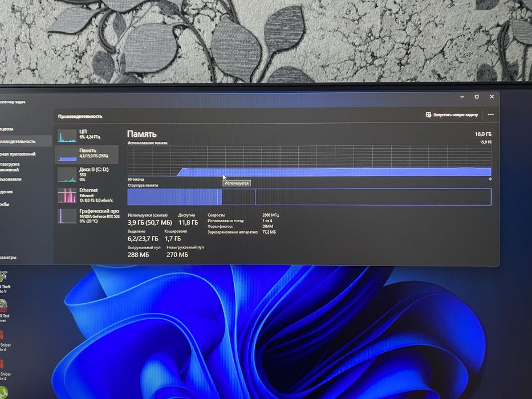The image size is (532, 399).
Task: Open Журнал приложений in the sidebar
Action: pos(18,154)
